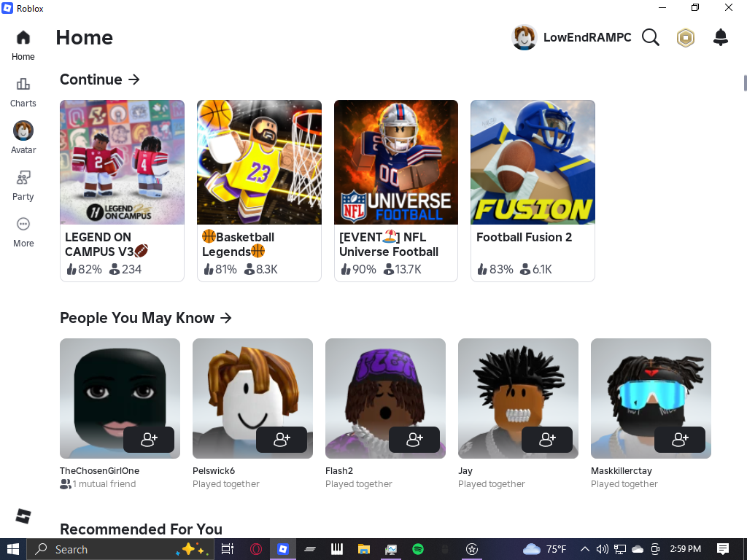747x560 pixels.
Task: Click the Football Fusion 2 title
Action: 524,237
